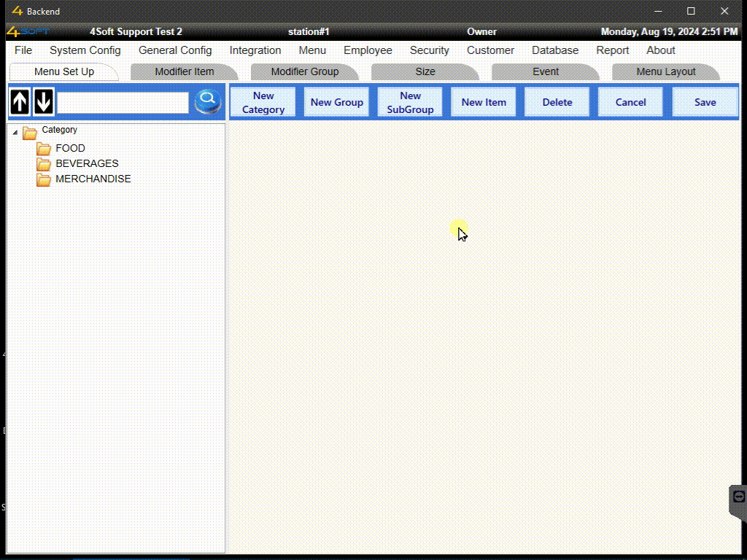Click the date and time display

tap(669, 32)
